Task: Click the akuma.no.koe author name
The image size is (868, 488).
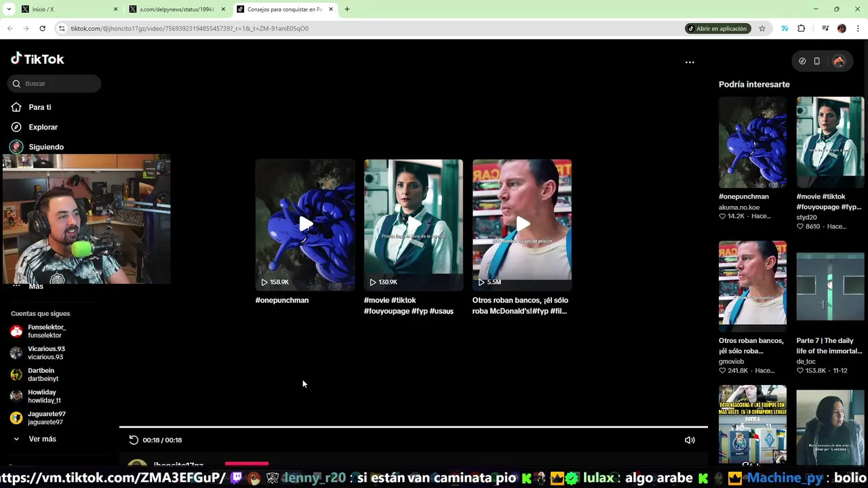Action: (x=739, y=207)
